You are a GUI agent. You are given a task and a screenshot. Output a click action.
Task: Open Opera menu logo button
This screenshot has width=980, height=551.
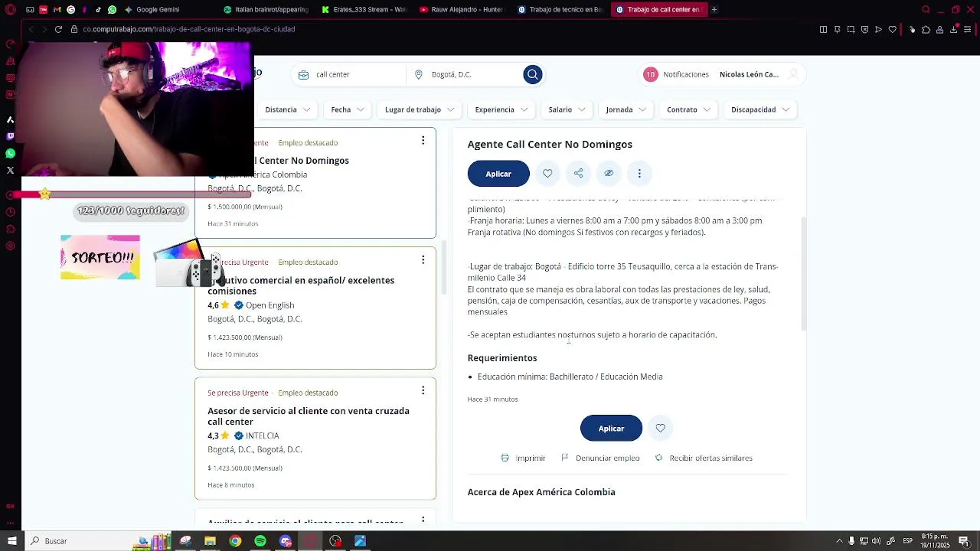tap(11, 10)
